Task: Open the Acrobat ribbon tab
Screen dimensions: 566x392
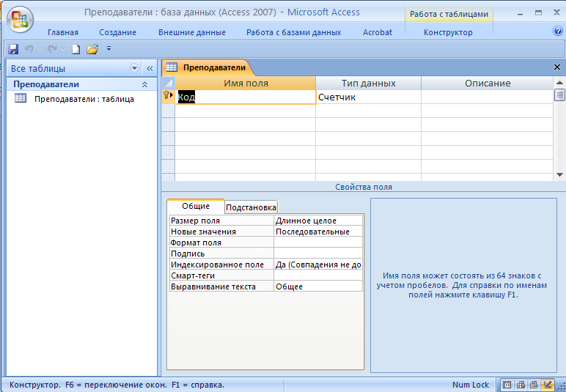Action: [378, 32]
